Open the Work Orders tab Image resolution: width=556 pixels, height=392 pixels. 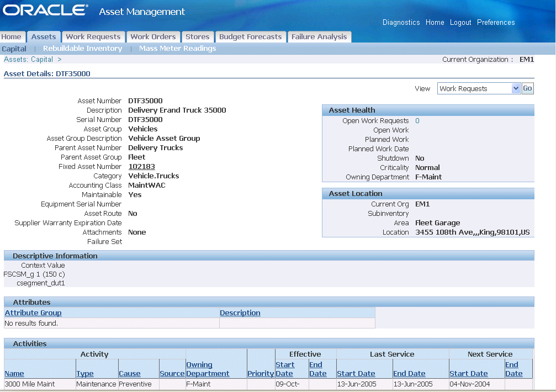(x=153, y=37)
